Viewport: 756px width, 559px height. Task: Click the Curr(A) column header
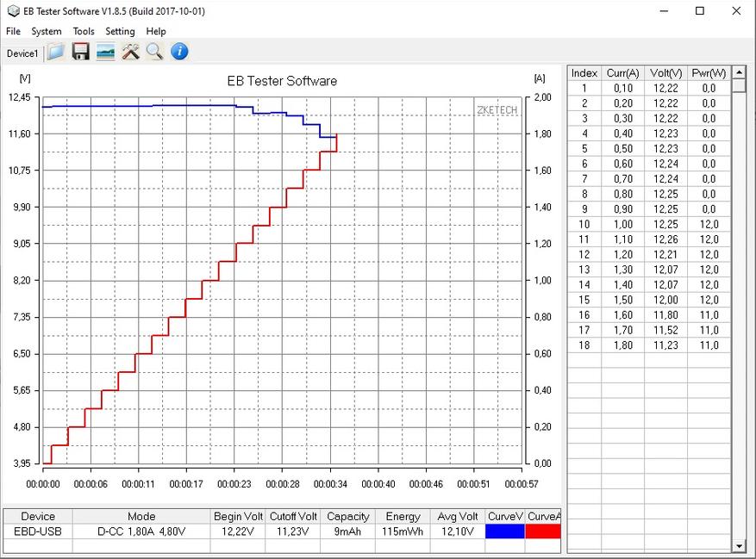623,72
